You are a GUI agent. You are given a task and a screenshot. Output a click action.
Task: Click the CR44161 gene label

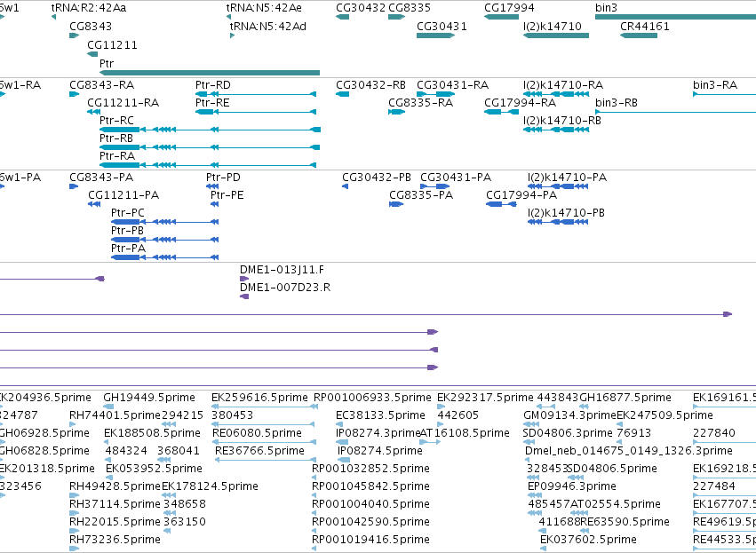[x=645, y=26]
